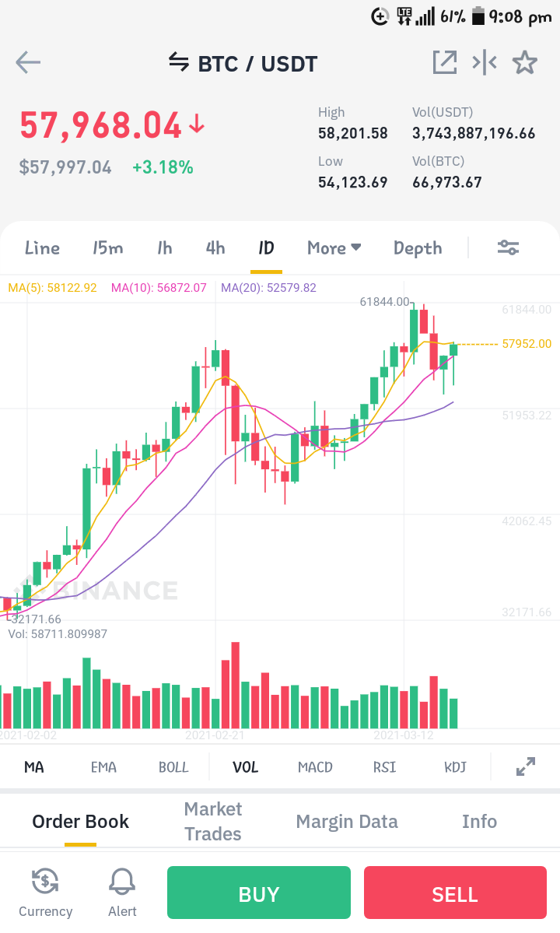The width and height of the screenshot is (560, 933).
Task: Tap the green BUY button
Action: pyautogui.click(x=258, y=893)
